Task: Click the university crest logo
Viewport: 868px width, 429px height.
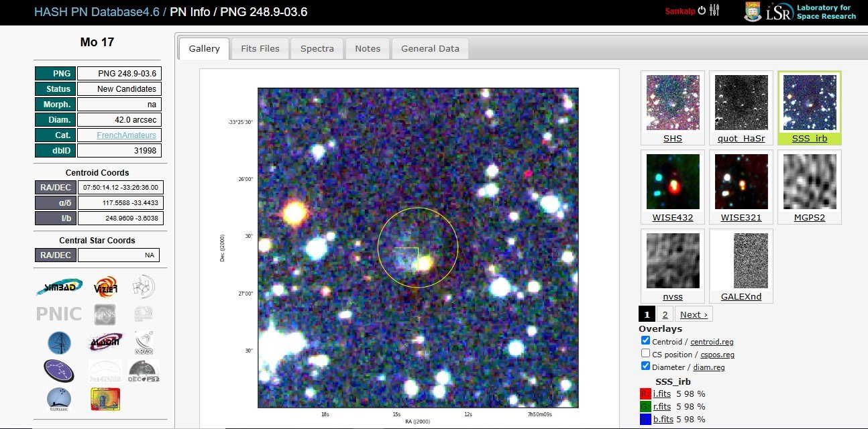Action: pyautogui.click(x=753, y=11)
